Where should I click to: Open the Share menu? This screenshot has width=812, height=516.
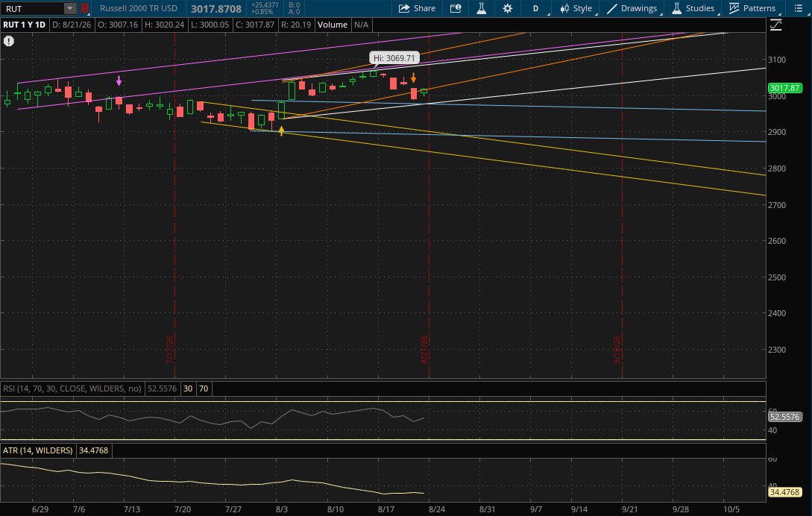pos(417,8)
